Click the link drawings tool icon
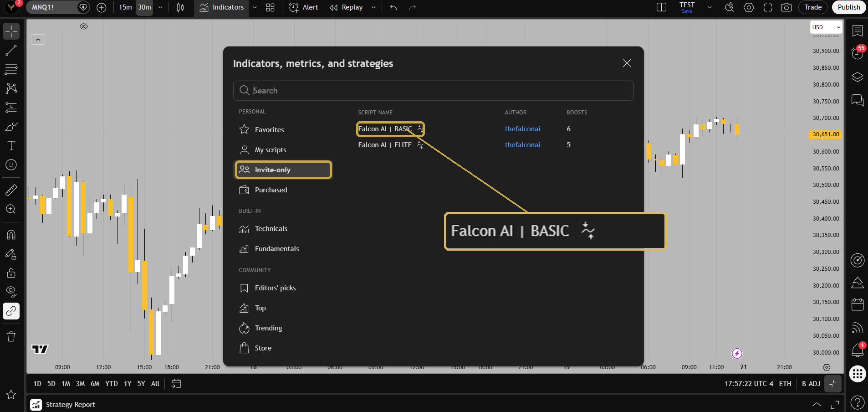 coord(11,311)
